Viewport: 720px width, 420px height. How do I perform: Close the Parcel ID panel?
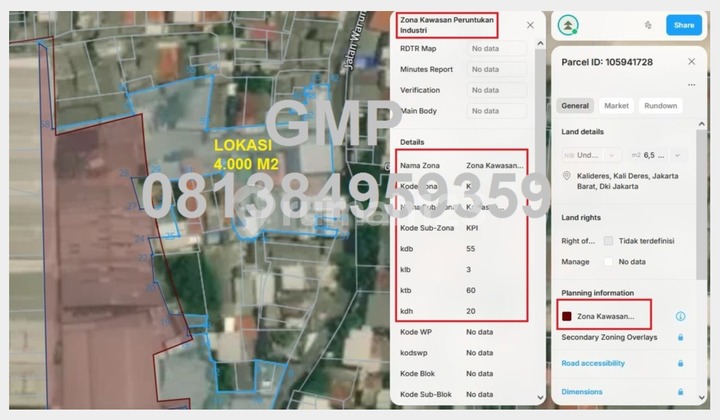click(692, 62)
